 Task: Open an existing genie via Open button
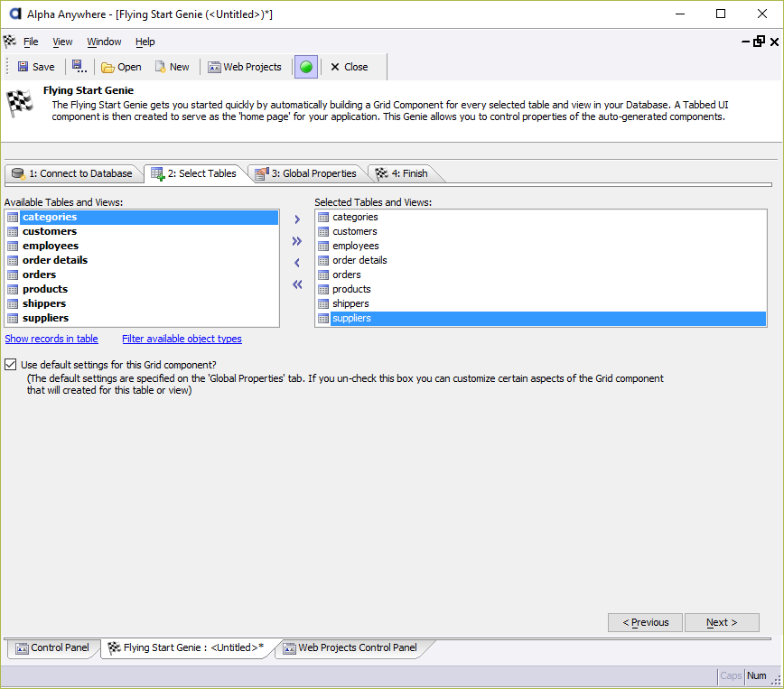tap(121, 67)
